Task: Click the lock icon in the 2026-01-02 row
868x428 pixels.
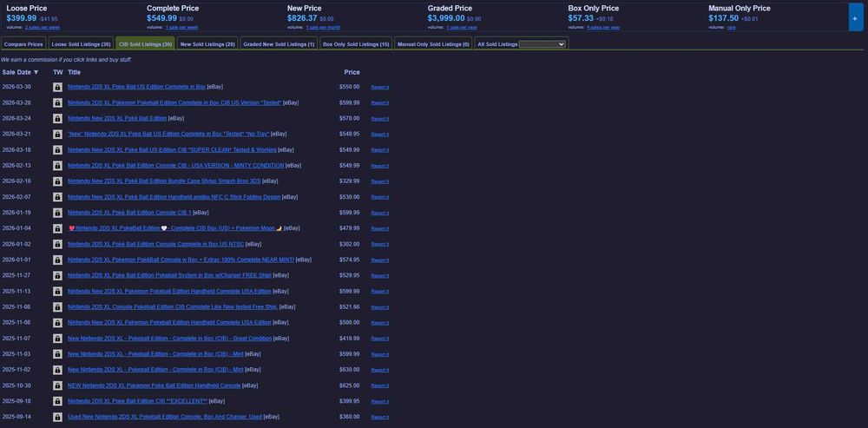Action: click(x=57, y=244)
